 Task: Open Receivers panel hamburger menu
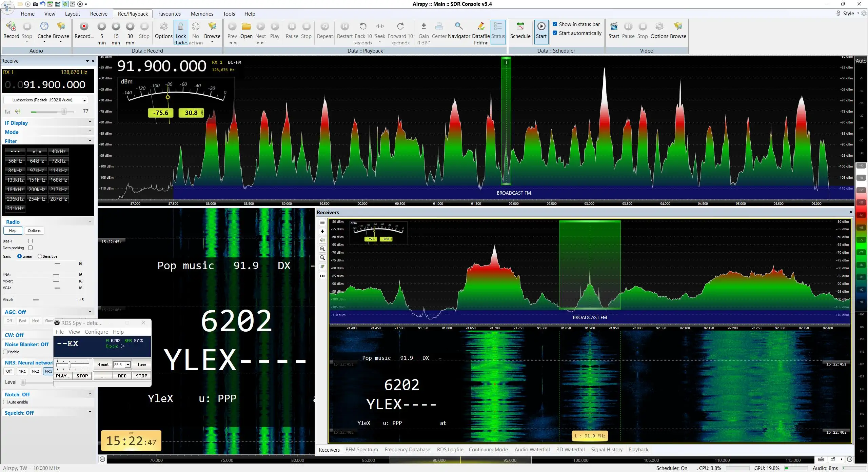(322, 222)
